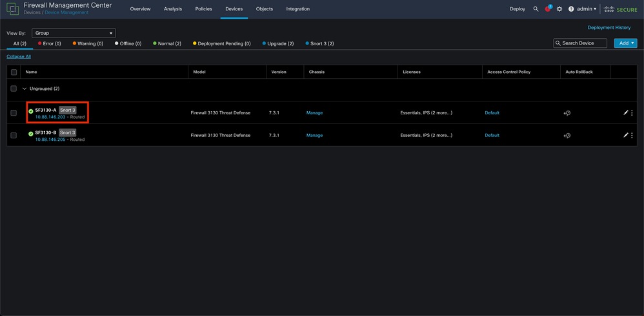The image size is (644, 316).
Task: Open the Policies menu
Action: click(x=203, y=9)
